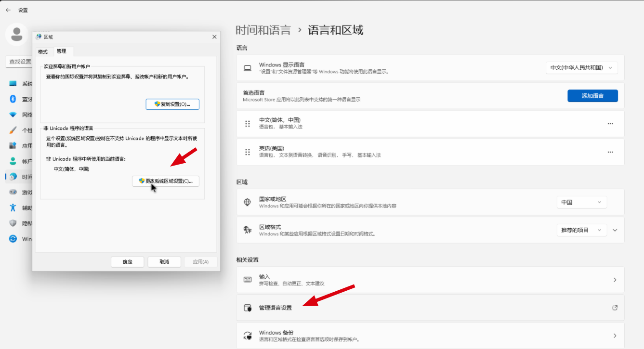The image size is (644, 349).
Task: Open the Apps sidebar icon
Action: coord(13,145)
